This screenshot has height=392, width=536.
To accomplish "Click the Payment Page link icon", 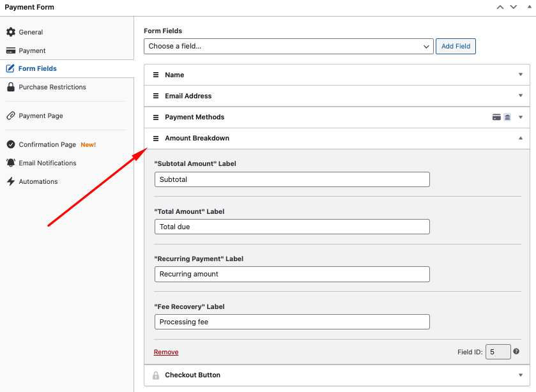I will coord(11,116).
